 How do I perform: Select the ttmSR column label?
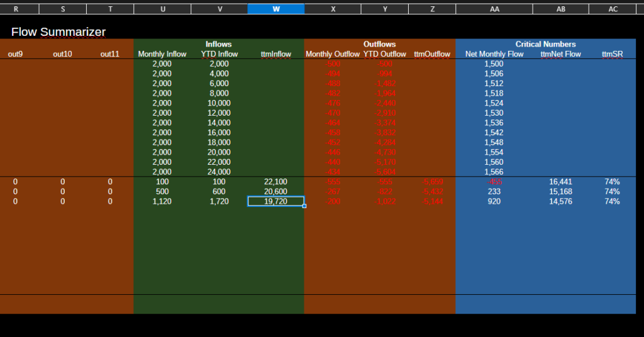tap(612, 54)
